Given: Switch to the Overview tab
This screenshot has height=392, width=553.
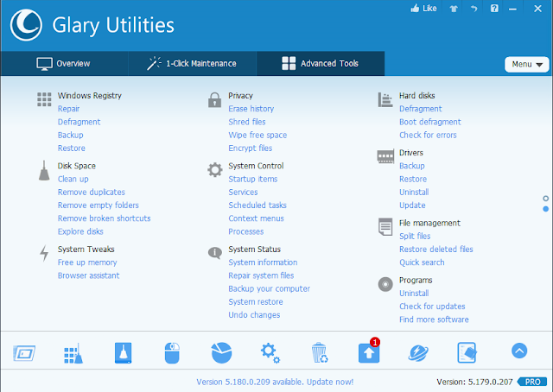Looking at the screenshot, I should pos(64,63).
